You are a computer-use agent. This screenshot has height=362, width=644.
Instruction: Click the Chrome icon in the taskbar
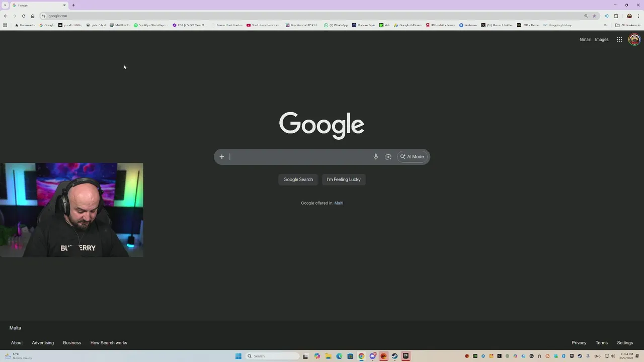361,356
